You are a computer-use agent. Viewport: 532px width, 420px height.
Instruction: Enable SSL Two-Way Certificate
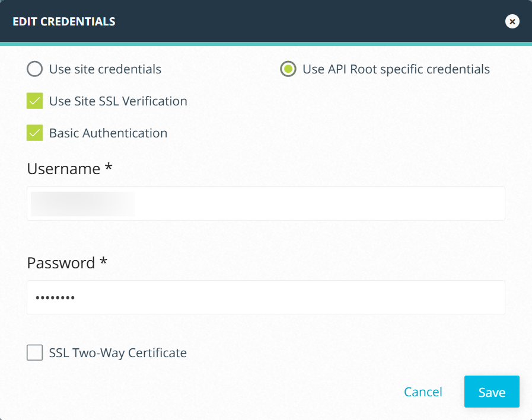point(34,352)
